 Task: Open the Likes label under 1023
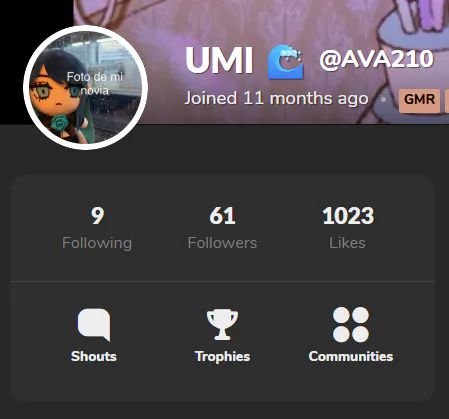coord(347,243)
